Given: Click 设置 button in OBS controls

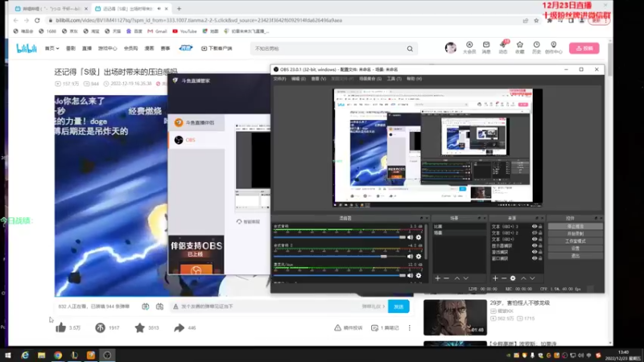Looking at the screenshot, I should 576,249.
